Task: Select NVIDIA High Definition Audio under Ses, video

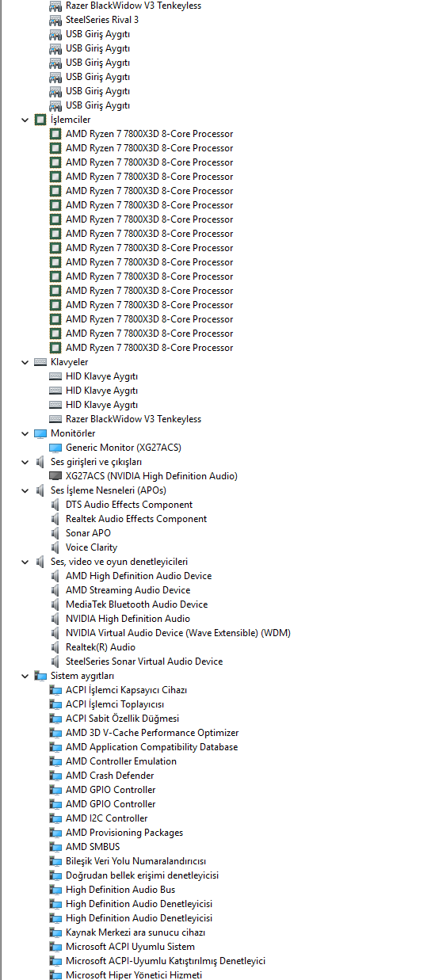Action: (128, 619)
